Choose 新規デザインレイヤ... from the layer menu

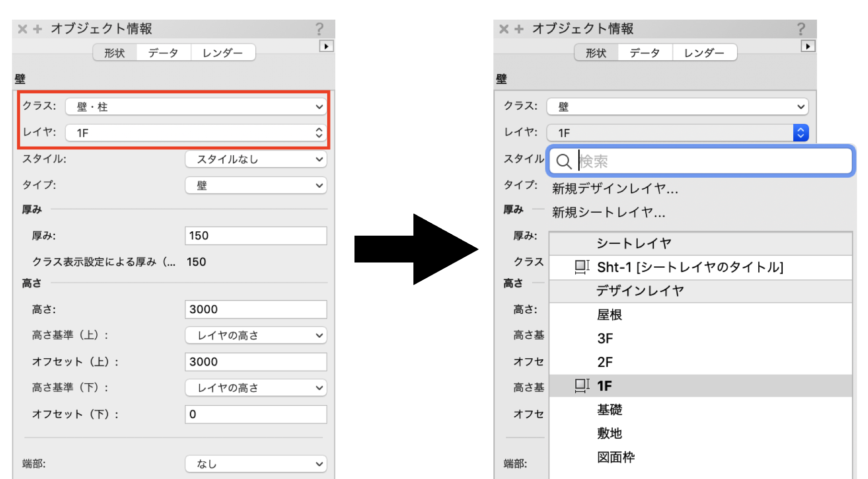615,189
